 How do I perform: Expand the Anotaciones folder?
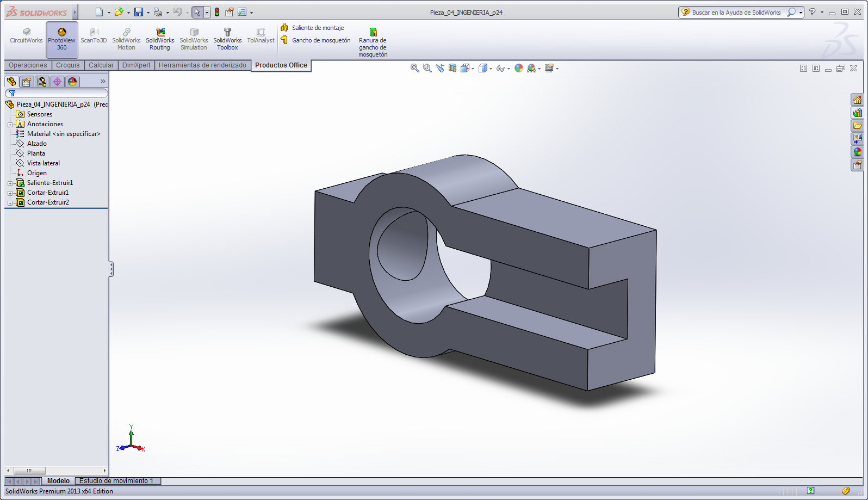point(10,125)
